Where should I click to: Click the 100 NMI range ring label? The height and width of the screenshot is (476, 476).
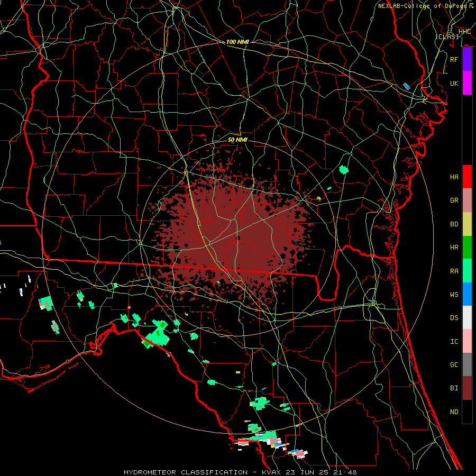click(237, 42)
